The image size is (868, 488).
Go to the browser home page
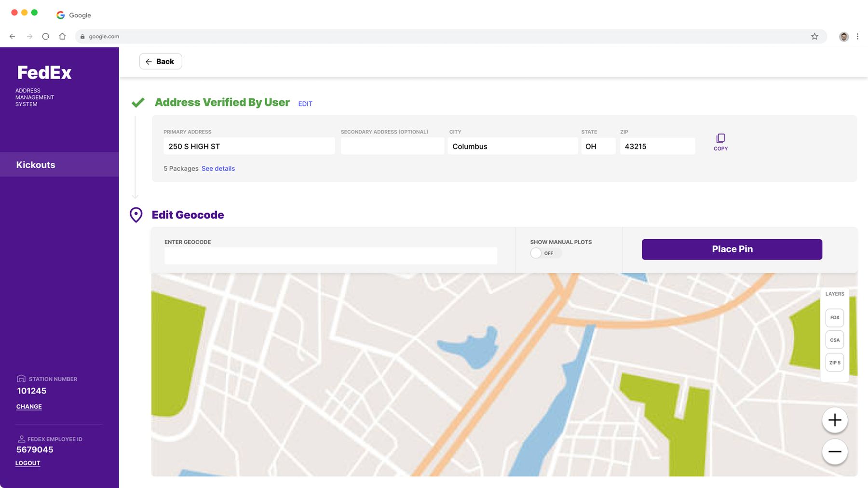coord(62,36)
